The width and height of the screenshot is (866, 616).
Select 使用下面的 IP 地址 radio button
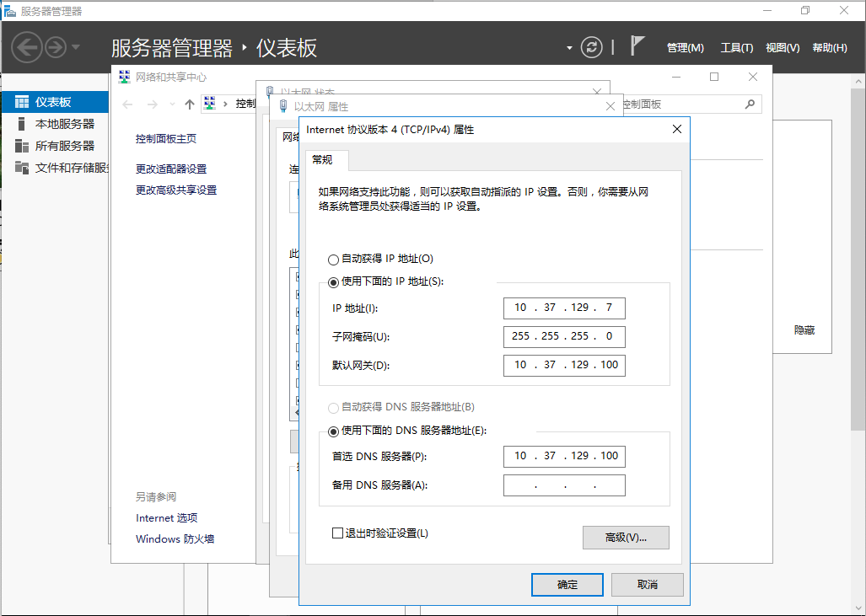pos(333,282)
